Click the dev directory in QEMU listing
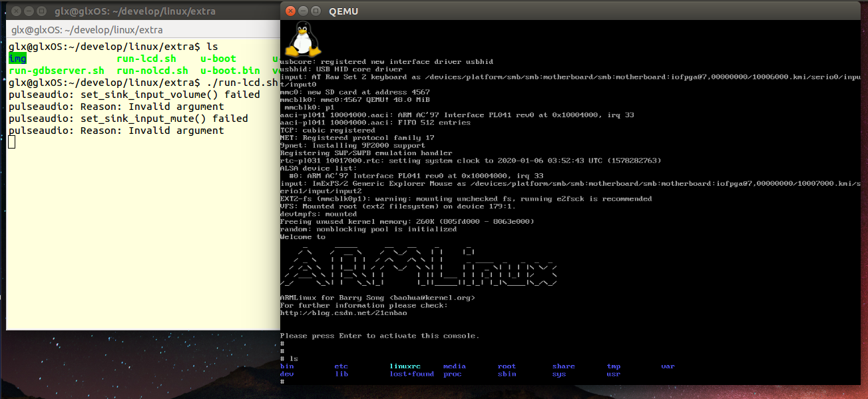This screenshot has height=399, width=868. pos(287,374)
